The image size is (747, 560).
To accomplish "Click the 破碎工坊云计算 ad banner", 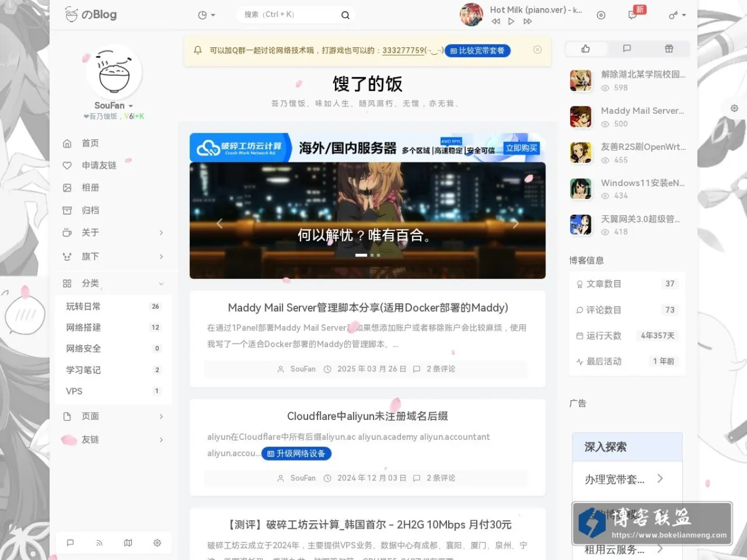I will [x=367, y=147].
